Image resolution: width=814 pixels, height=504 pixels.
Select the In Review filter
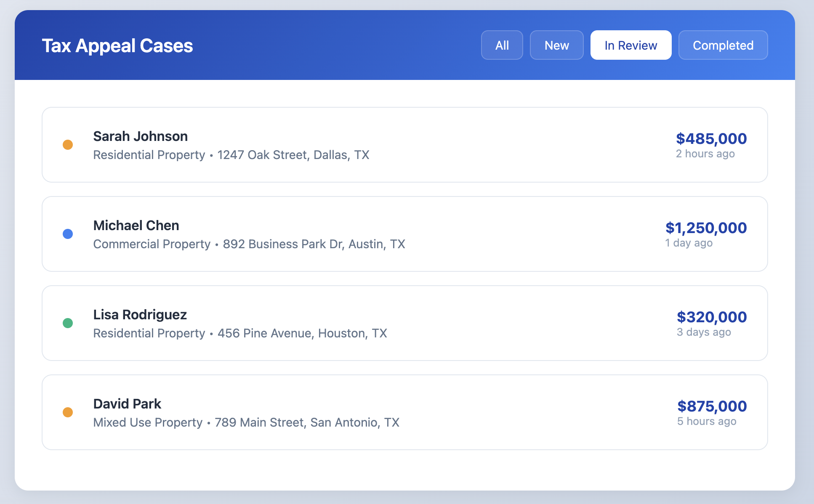(630, 45)
